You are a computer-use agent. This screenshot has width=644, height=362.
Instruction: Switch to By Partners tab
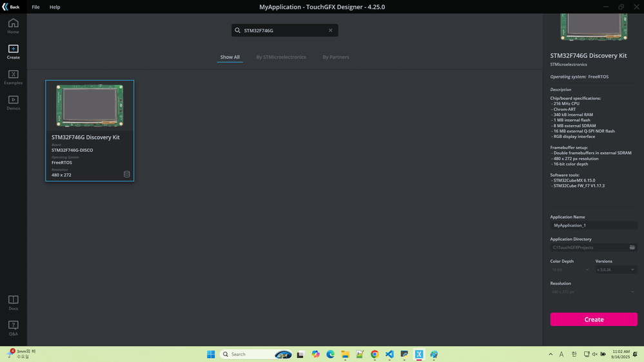click(x=336, y=57)
